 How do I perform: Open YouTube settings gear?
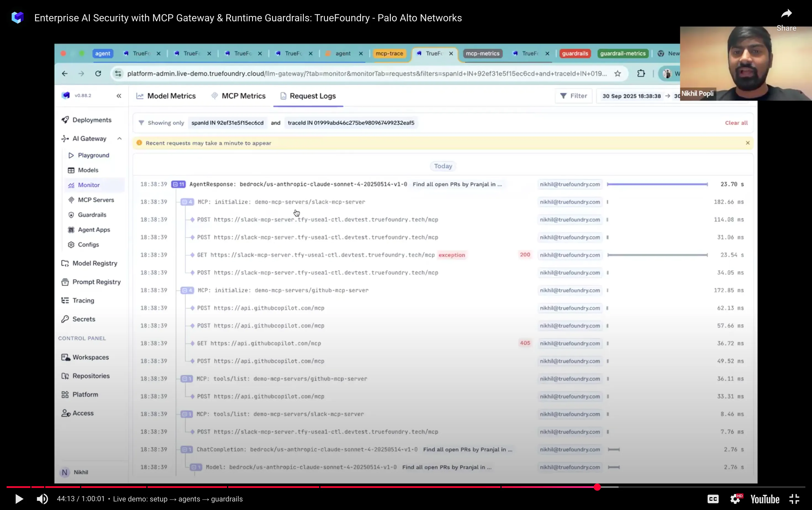[735, 499]
